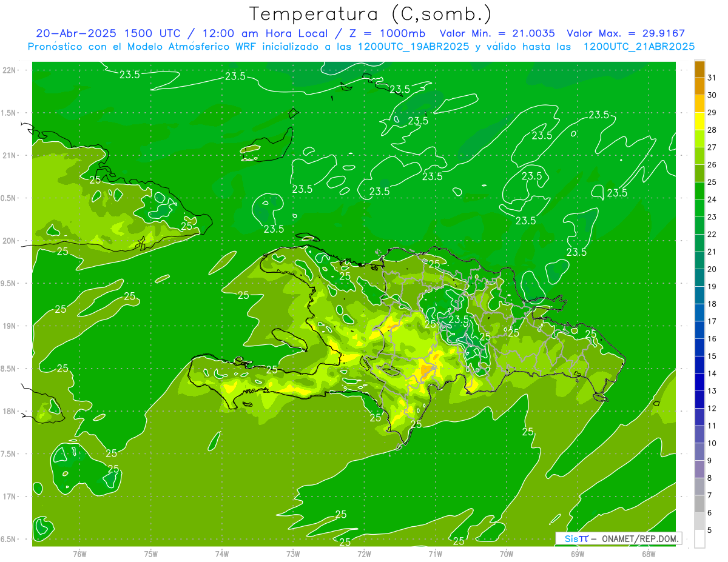Click the 68W longitude axis label
Viewport: 728px width, 562px height.
tap(648, 554)
